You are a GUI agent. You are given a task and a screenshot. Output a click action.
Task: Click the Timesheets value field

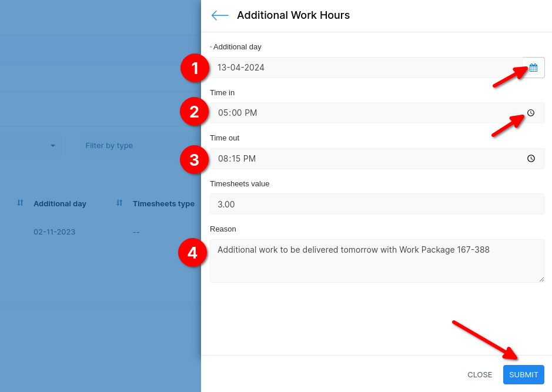tap(376, 204)
